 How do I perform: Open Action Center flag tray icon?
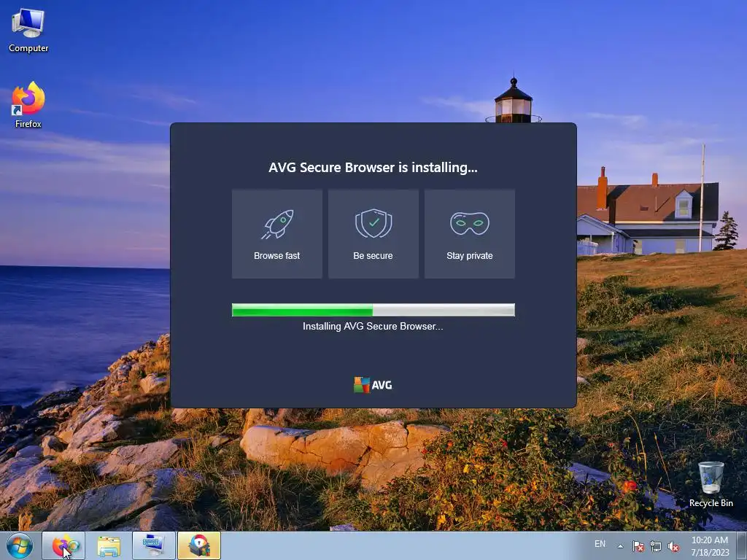click(638, 546)
